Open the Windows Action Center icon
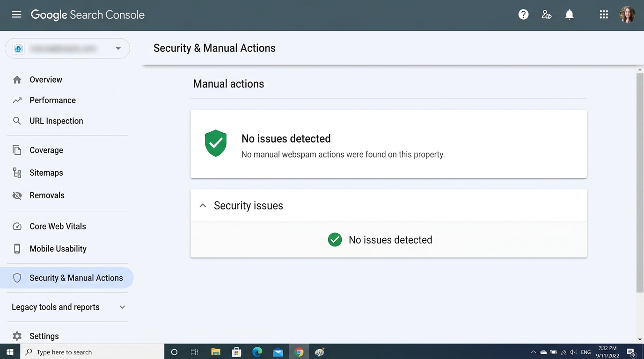This screenshot has width=644, height=359. coord(631,352)
